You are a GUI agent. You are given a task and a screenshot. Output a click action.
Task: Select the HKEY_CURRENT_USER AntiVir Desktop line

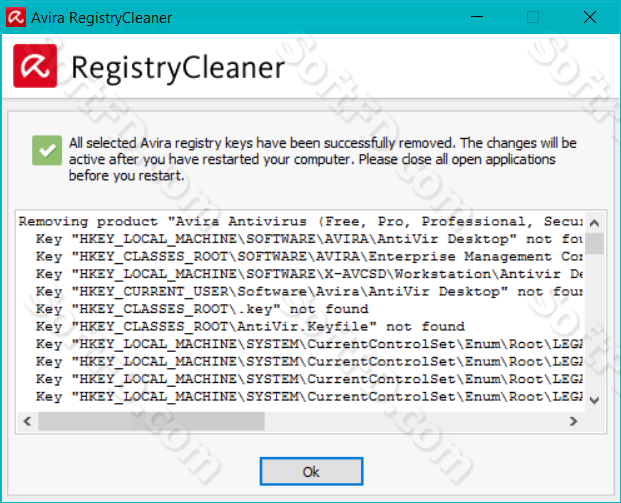click(x=309, y=292)
